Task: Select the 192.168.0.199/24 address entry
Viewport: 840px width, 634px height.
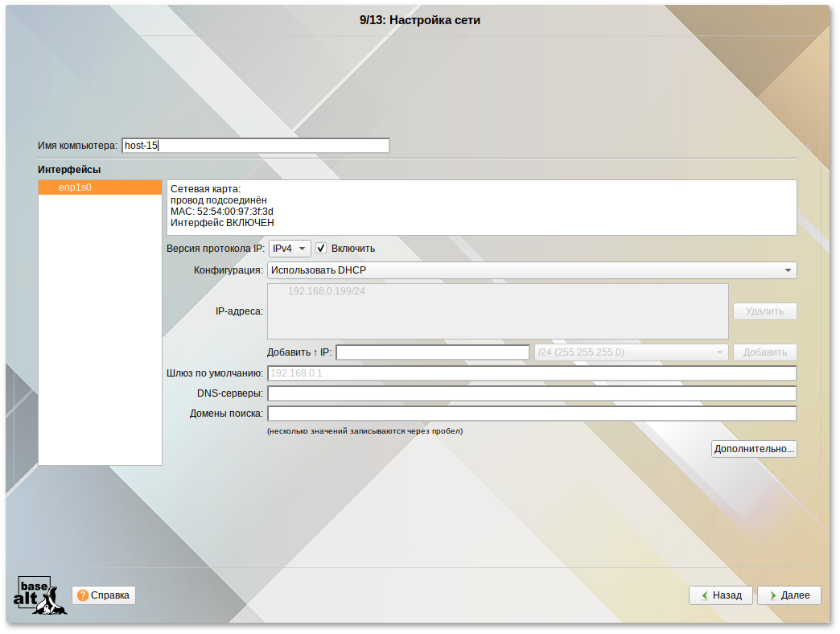Action: [327, 291]
